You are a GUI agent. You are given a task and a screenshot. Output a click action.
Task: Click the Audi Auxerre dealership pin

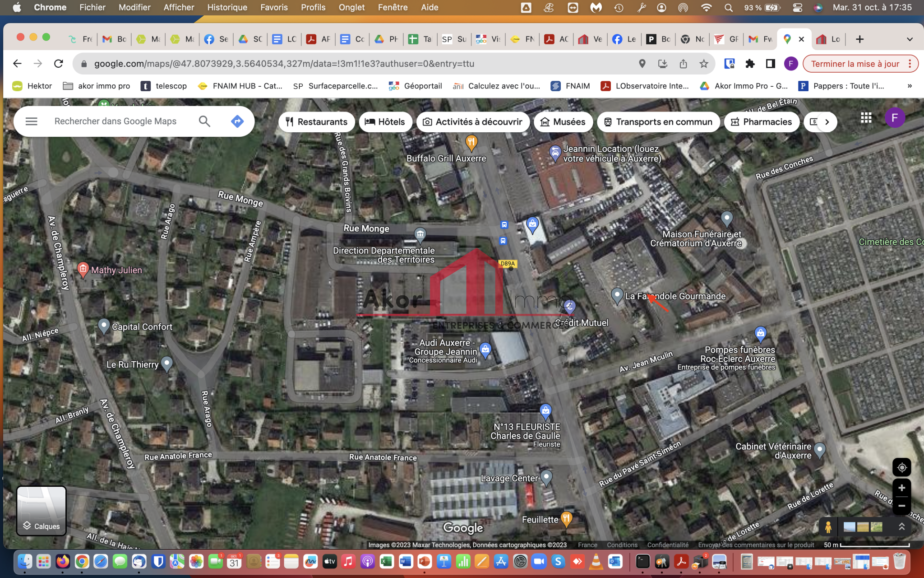(485, 350)
